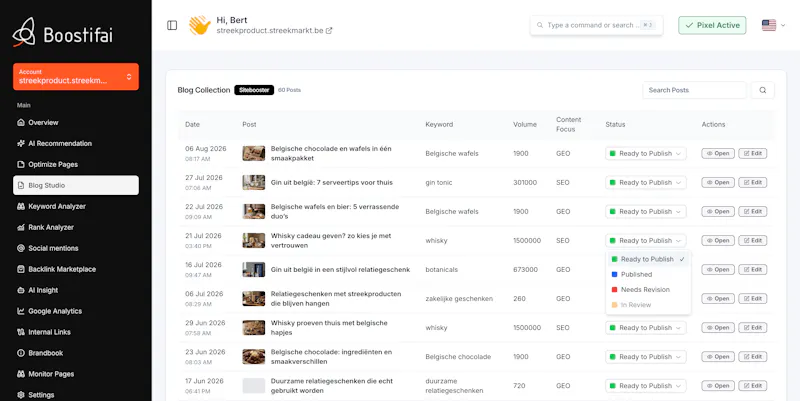Click the Siteboooster badge next to Blog Collection
Screen dimensions: 800x401
tap(254, 90)
